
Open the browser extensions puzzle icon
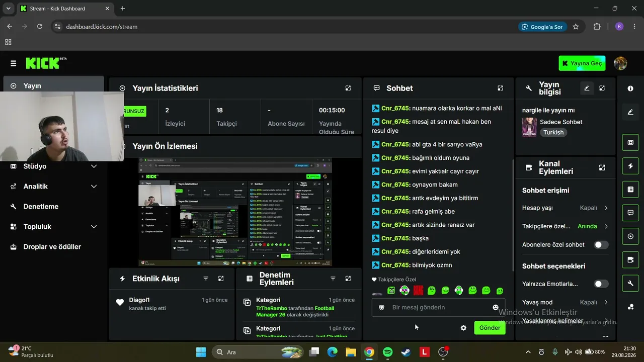click(x=597, y=27)
